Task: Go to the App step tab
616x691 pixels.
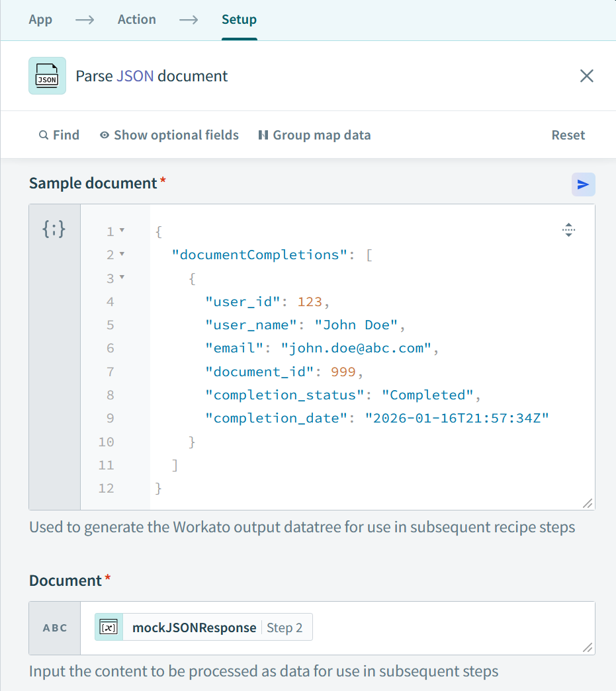Action: point(40,19)
